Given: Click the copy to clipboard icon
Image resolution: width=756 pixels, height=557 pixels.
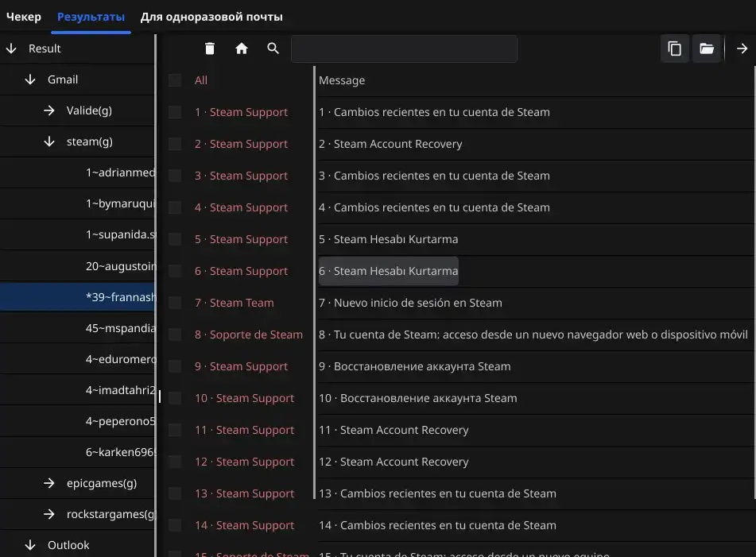Looking at the screenshot, I should [x=675, y=48].
